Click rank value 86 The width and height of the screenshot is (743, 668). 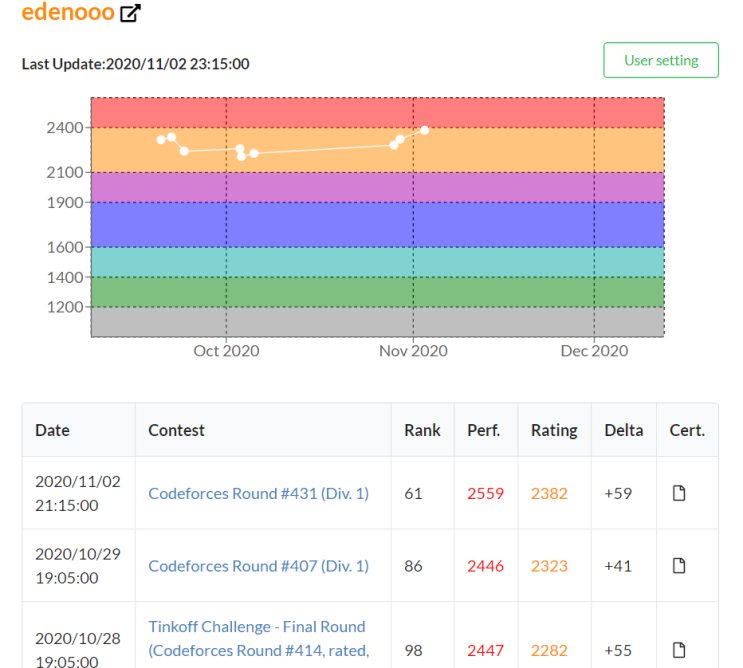[x=413, y=566]
